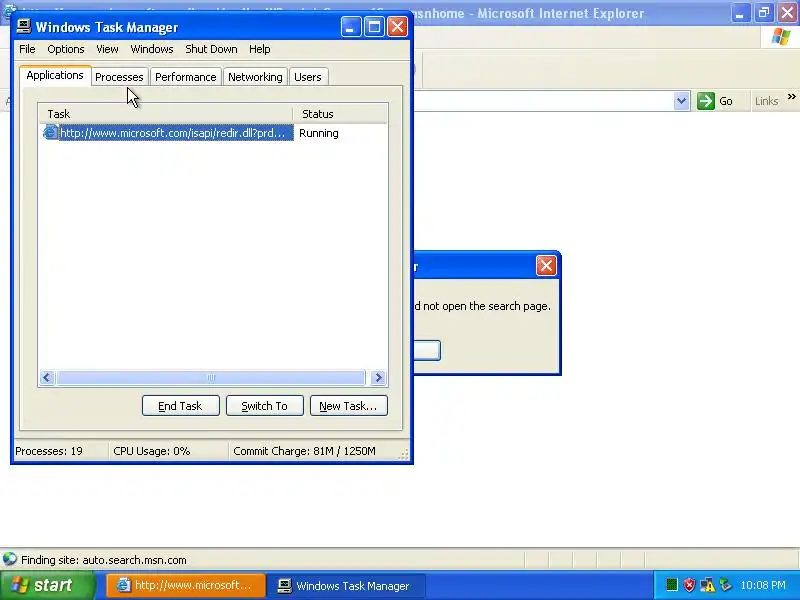Sort by the Status column header
The height and width of the screenshot is (600, 800).
[x=340, y=114]
